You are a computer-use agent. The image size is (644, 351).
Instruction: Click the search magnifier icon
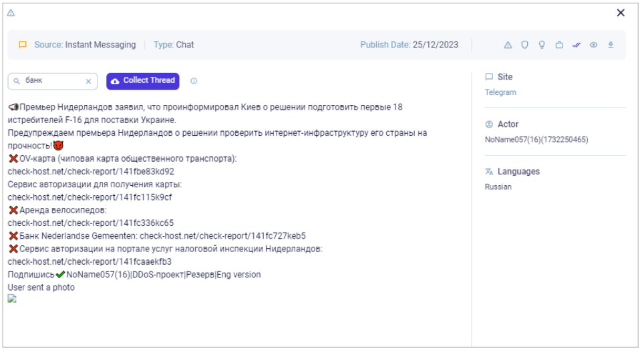coord(17,82)
